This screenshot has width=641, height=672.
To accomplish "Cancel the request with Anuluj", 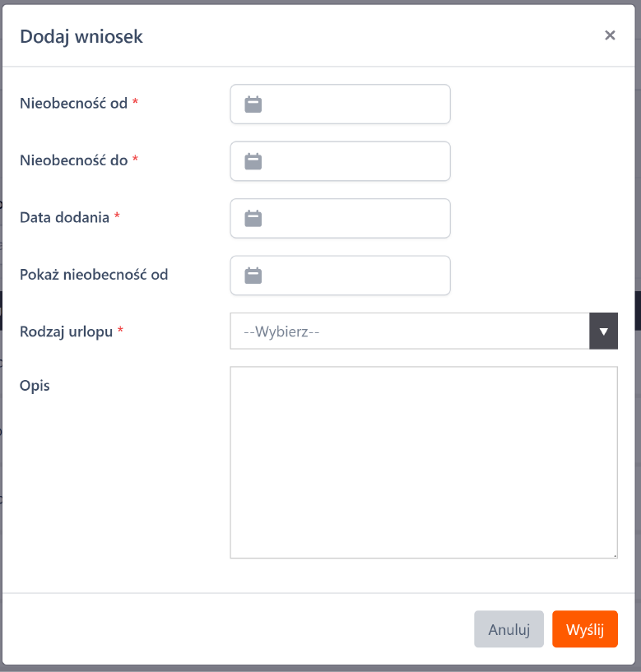I will [x=509, y=629].
